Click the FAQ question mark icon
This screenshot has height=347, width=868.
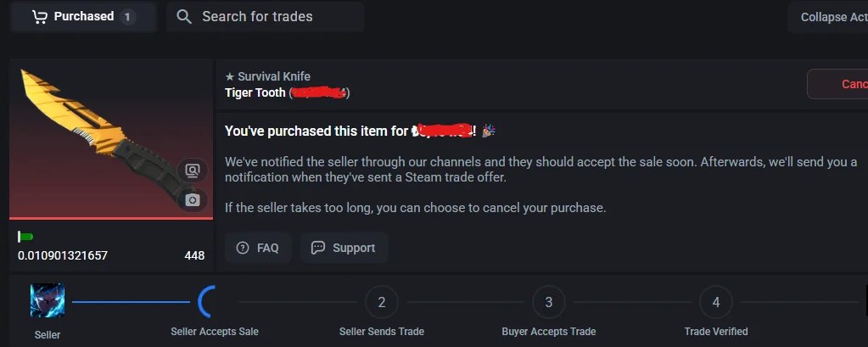(x=243, y=248)
